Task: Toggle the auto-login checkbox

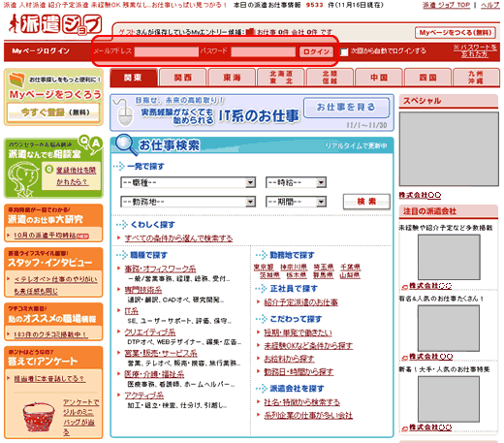Action: [x=344, y=51]
